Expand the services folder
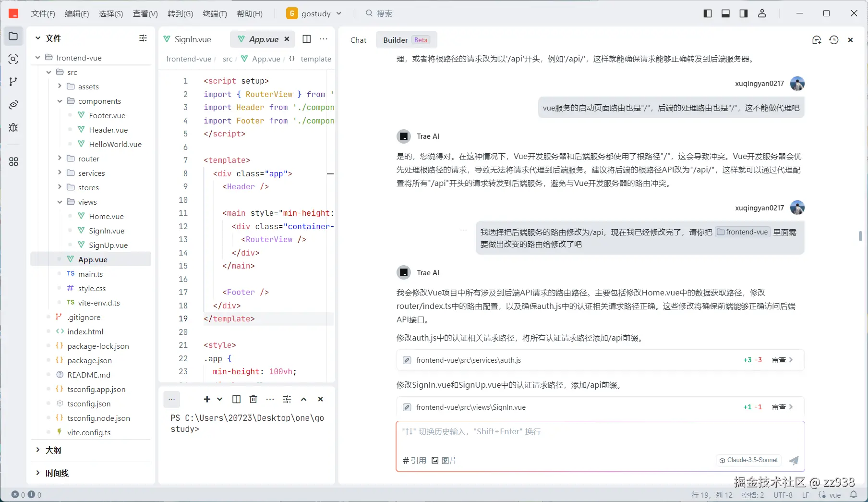Image resolution: width=868 pixels, height=502 pixels. (60, 173)
